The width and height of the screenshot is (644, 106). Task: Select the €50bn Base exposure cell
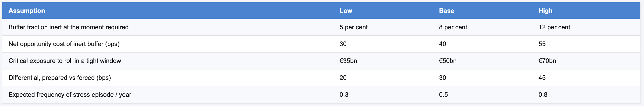point(448,61)
